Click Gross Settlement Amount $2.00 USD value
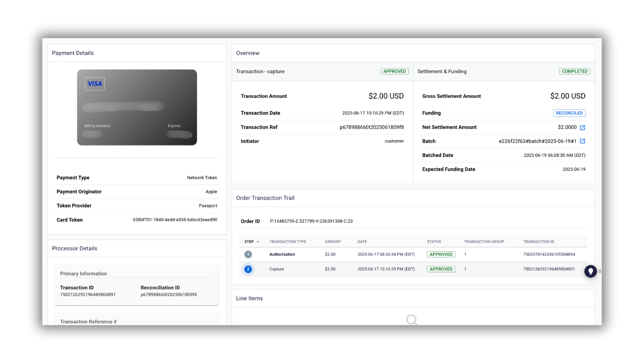This screenshot has height=363, width=644. point(567,96)
